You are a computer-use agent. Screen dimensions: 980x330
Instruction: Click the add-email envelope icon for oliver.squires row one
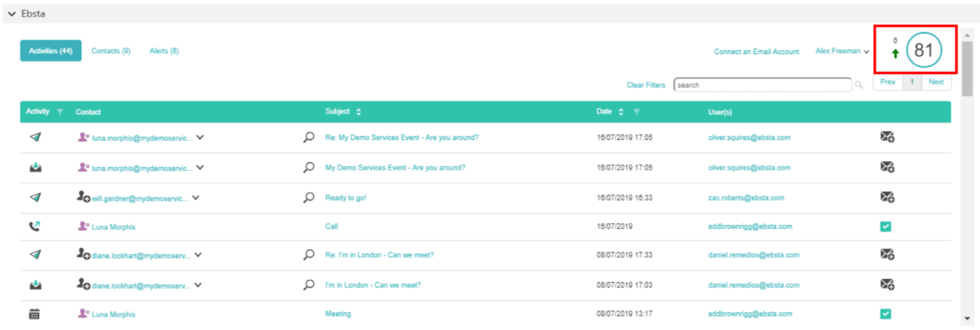pos(887,137)
